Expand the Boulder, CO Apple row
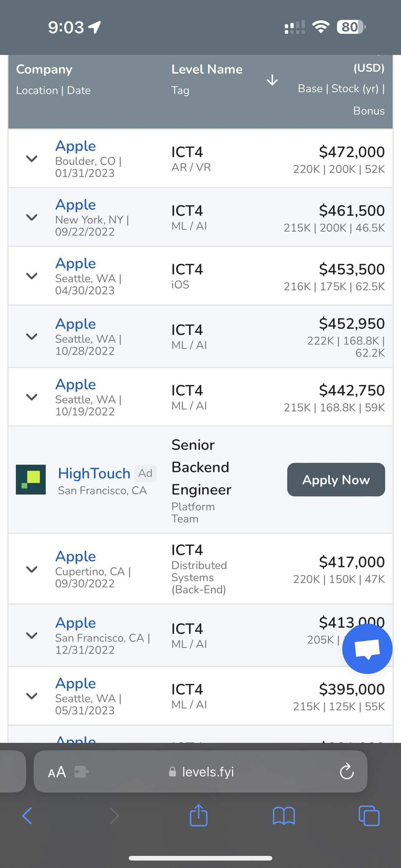The width and height of the screenshot is (401, 868). [32, 158]
